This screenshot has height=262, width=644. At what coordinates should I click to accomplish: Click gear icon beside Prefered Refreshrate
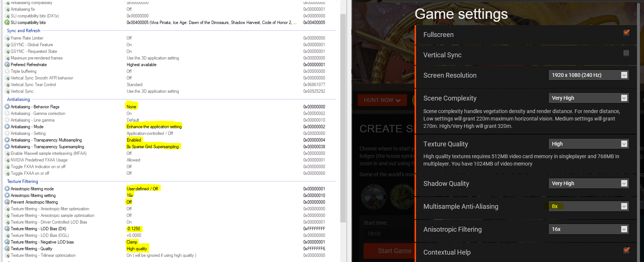[7, 65]
